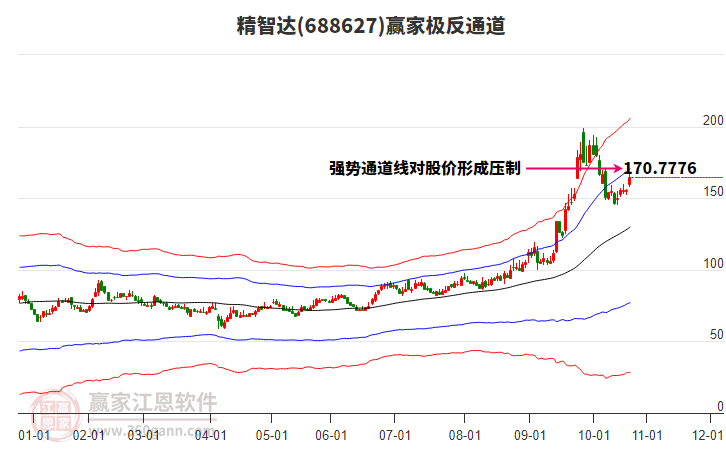This screenshot has width=726, height=450.
Task: Click the y-axis label 100
Action: (x=713, y=263)
